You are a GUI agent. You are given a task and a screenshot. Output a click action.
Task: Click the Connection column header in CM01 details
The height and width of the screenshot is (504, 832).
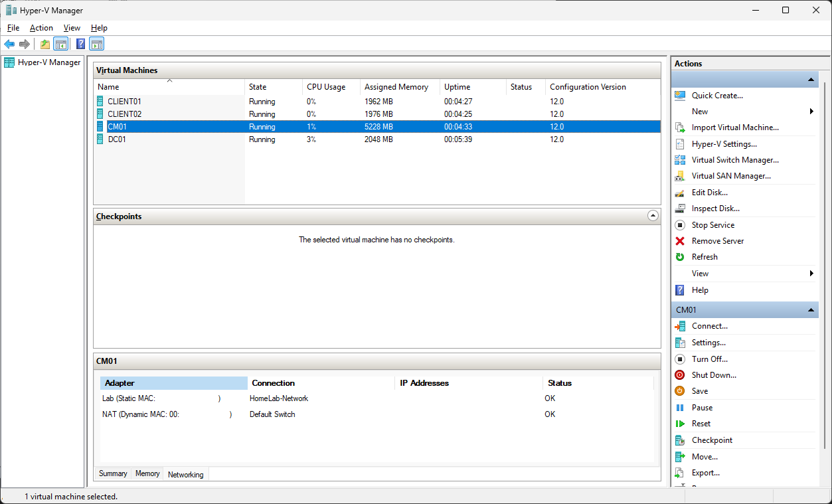321,383
